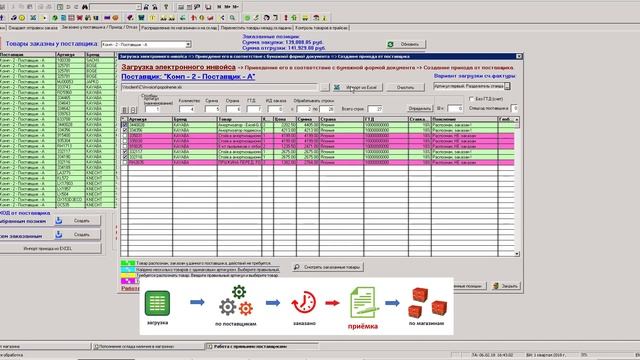This screenshot has width=640, height=360.
Task: Switch to bottom window tab Пополнение склада наличия в магазинах
Action: [147, 347]
